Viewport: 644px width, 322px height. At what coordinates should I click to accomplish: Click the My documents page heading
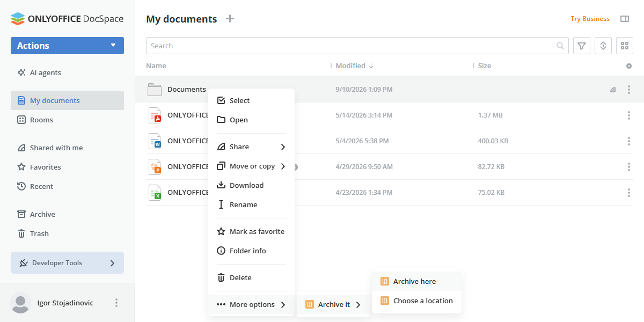pyautogui.click(x=181, y=19)
